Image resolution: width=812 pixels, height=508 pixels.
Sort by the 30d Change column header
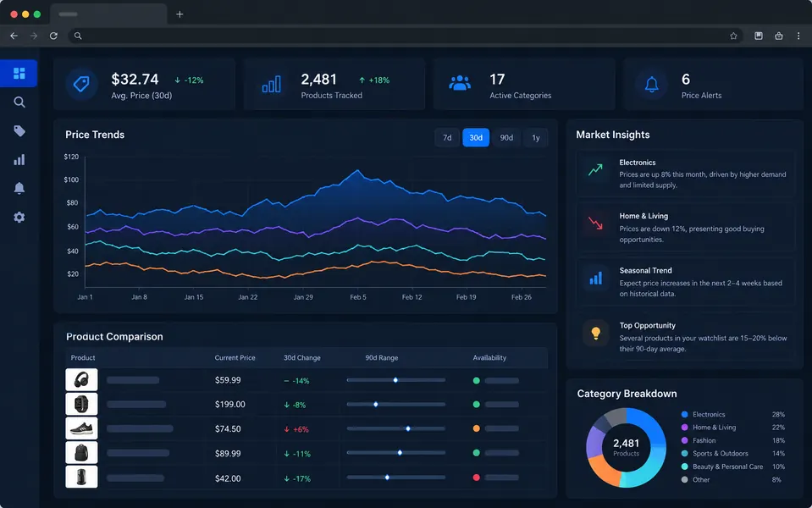coord(302,358)
